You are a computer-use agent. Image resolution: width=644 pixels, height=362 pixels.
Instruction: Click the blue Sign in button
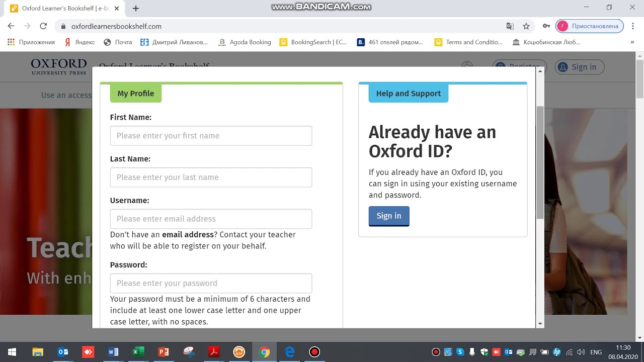(x=389, y=216)
